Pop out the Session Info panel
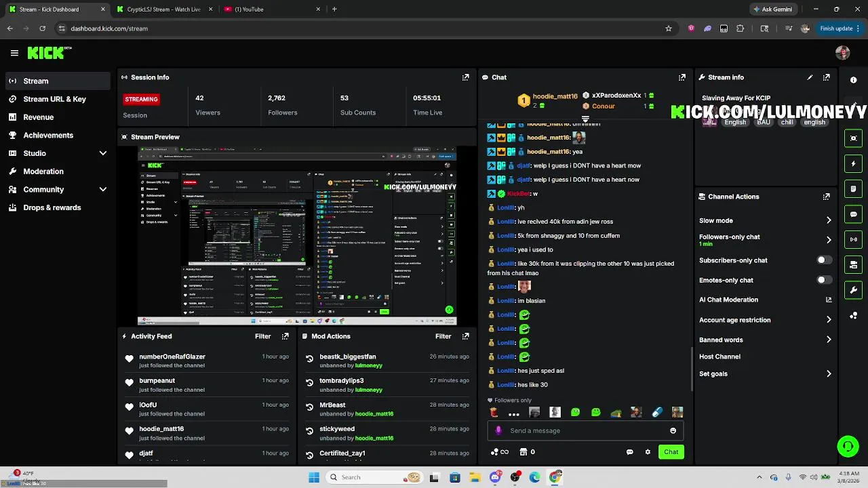 [465, 77]
